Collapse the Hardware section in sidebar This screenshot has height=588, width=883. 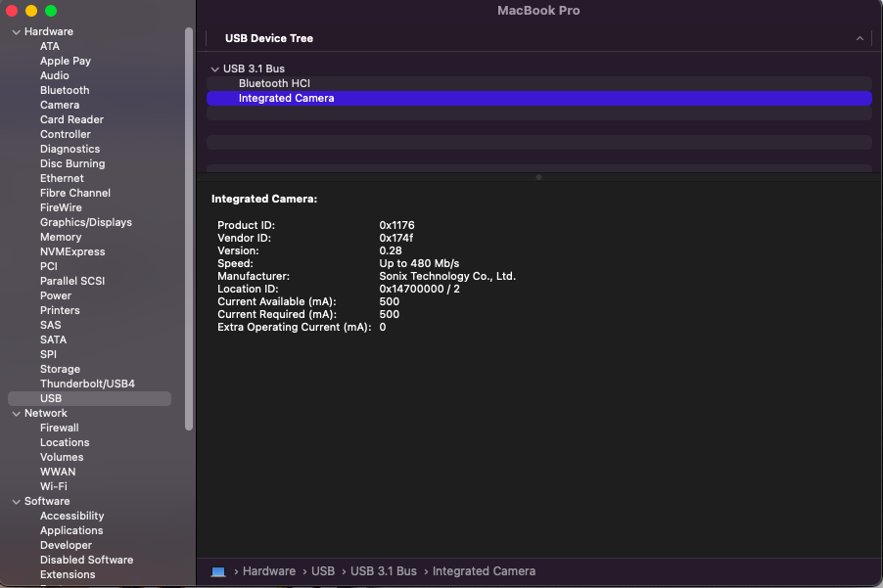point(16,32)
